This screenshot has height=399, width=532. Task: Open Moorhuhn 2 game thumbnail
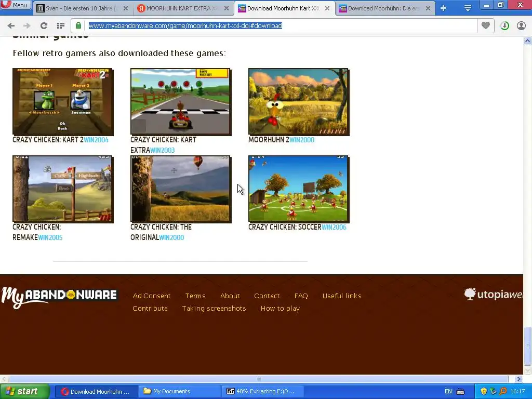[299, 102]
